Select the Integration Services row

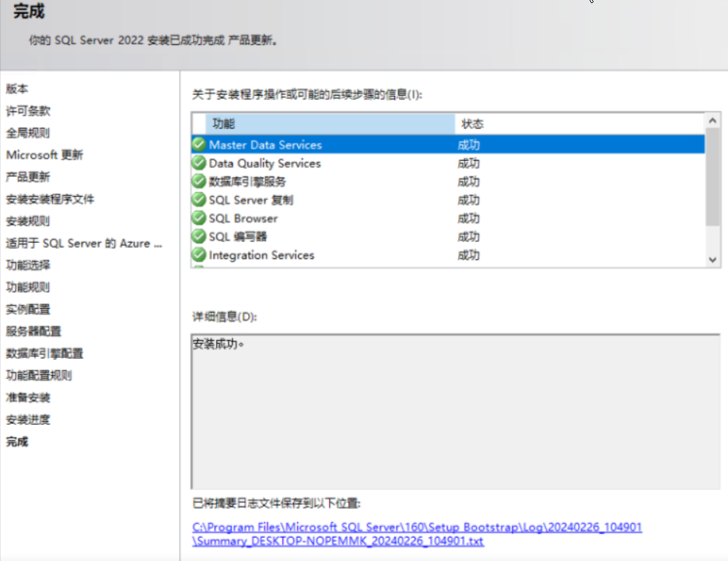448,254
